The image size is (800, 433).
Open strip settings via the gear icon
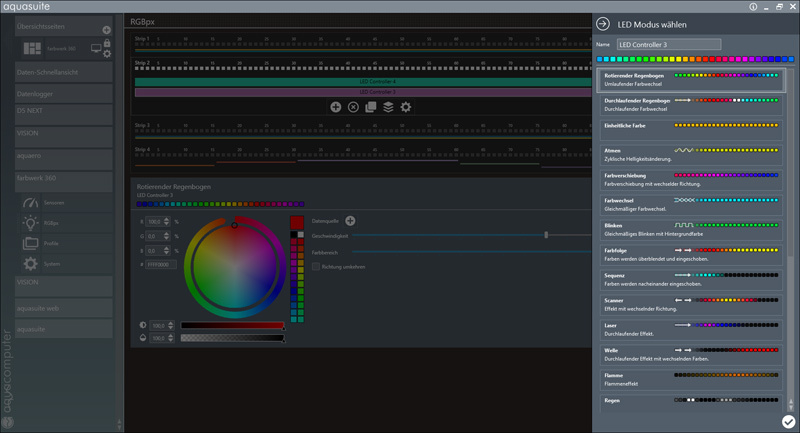pos(405,107)
